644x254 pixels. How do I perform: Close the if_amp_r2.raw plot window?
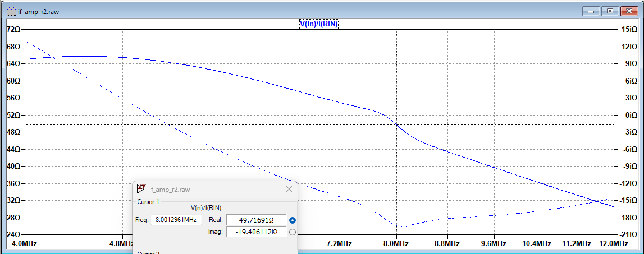(629, 11)
